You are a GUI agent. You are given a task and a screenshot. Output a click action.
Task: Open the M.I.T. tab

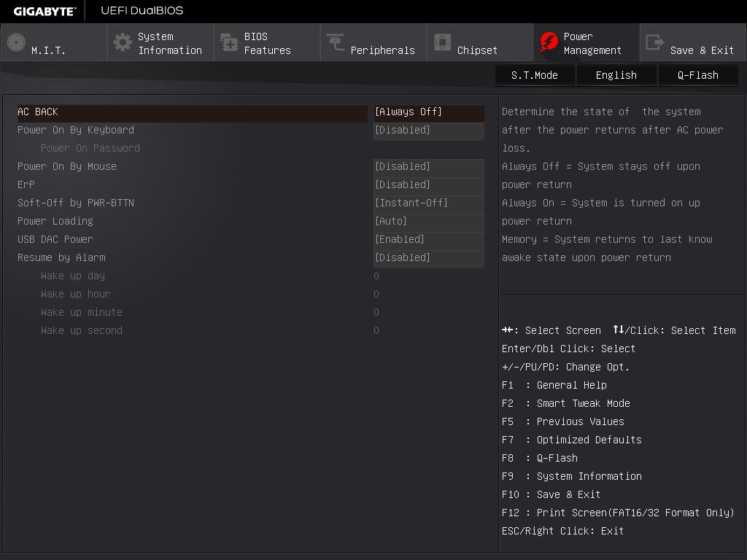(54, 43)
